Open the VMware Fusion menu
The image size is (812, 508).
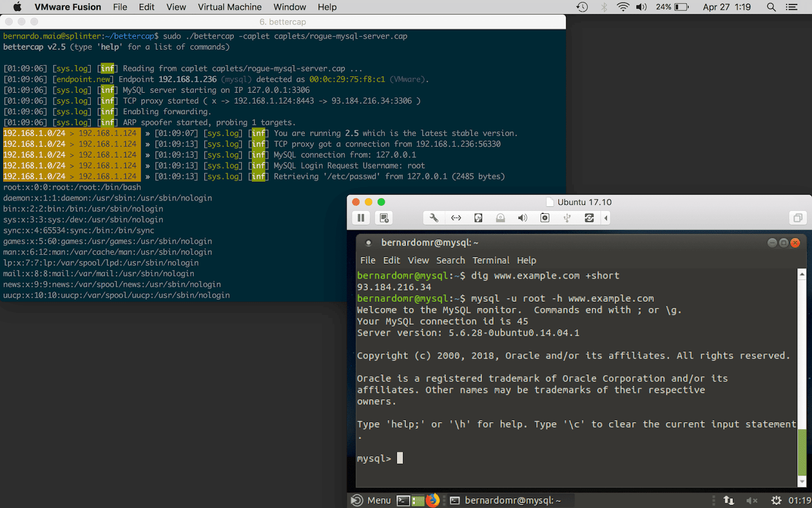click(x=67, y=7)
